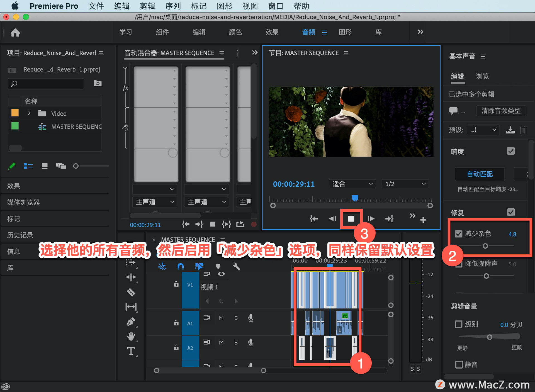
Task: Stop playback in Program monitor
Action: pyautogui.click(x=351, y=219)
